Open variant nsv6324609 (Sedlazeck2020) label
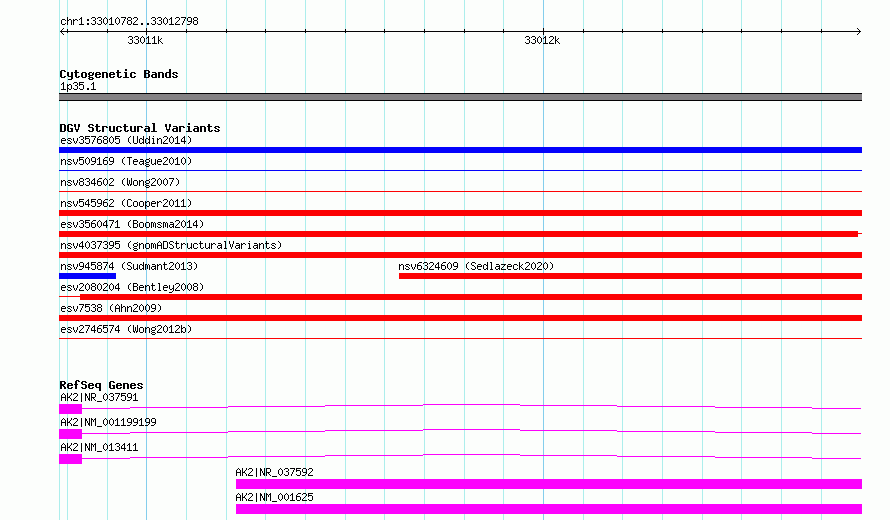Screen dimensions: 890x520 point(476,266)
